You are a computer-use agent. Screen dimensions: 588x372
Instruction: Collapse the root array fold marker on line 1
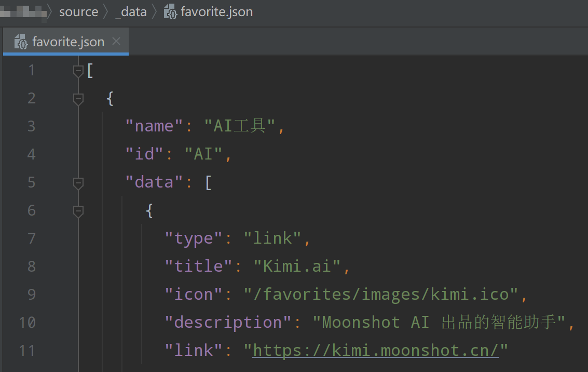[x=78, y=70]
